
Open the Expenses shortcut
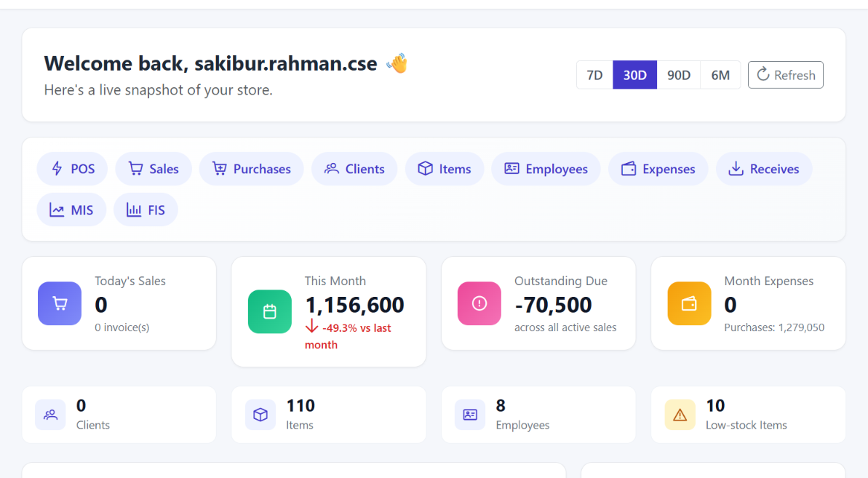pyautogui.click(x=658, y=169)
